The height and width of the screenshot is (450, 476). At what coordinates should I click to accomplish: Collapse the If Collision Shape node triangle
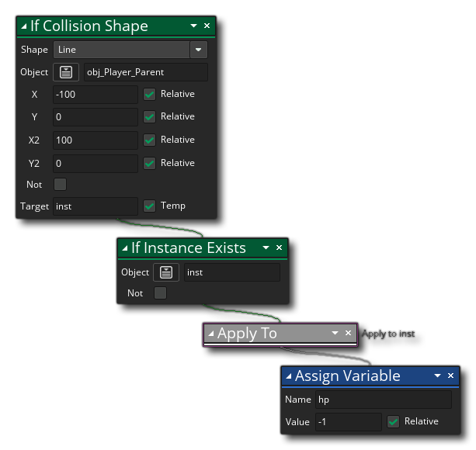(24, 26)
